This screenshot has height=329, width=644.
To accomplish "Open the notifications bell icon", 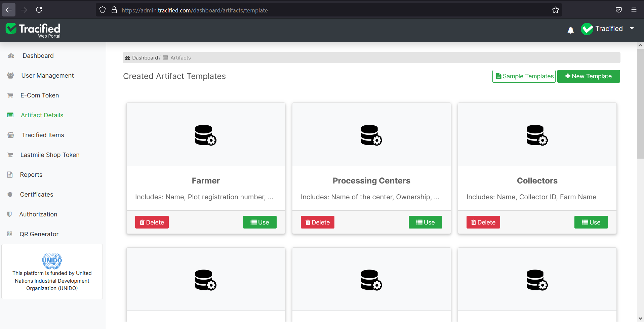I will (570, 30).
